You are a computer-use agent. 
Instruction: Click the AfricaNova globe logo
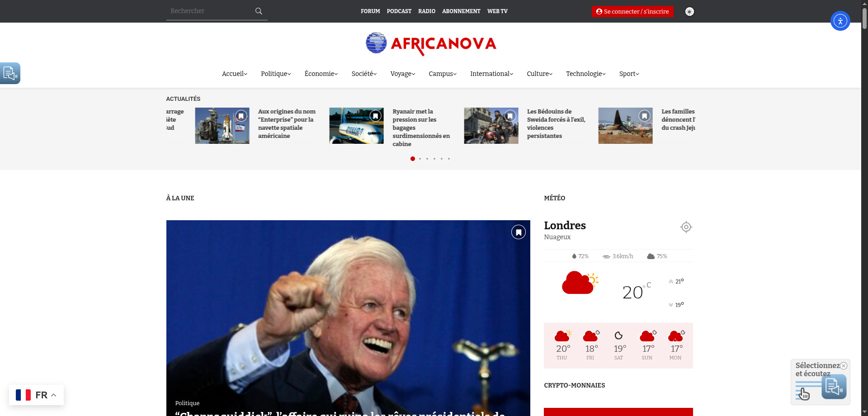(x=376, y=43)
